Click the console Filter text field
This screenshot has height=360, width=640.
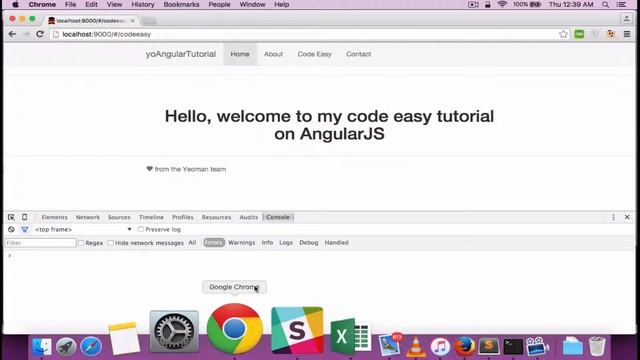[x=40, y=243]
